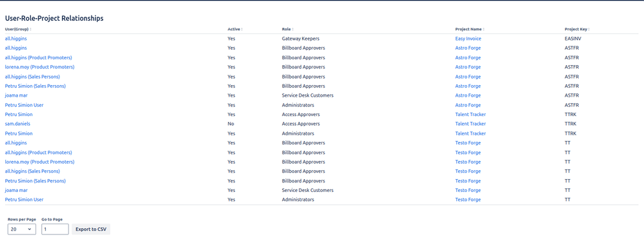Open lorena.moy (Product Promoters) in Astro Forge row

pos(40,67)
